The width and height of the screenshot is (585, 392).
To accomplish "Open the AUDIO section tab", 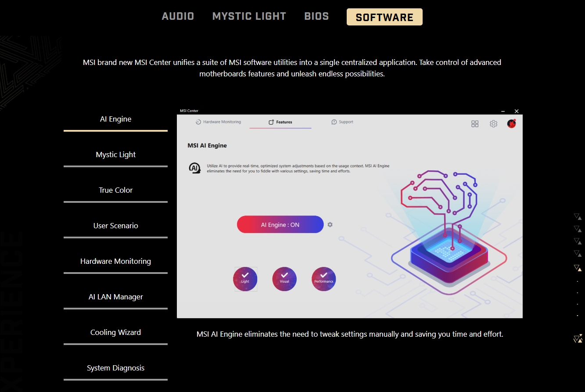I will coord(178,17).
